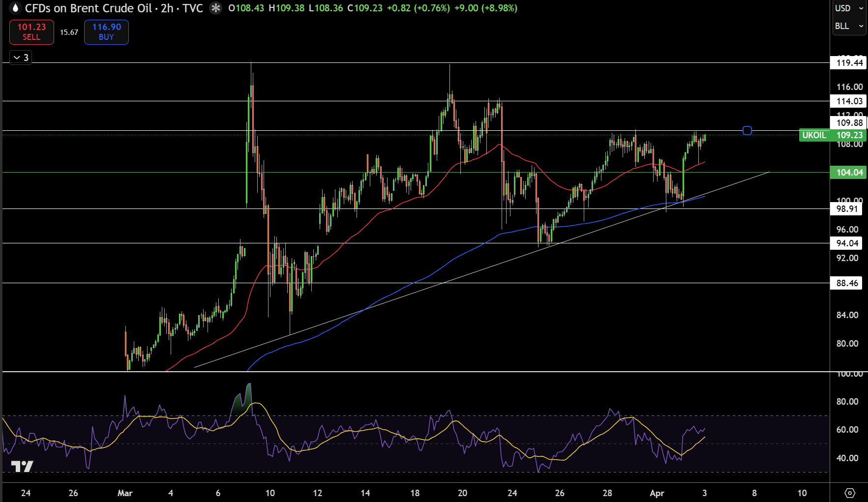Click the RSI scale 60.00 label
This screenshot has height=502, width=868.
pyautogui.click(x=847, y=429)
